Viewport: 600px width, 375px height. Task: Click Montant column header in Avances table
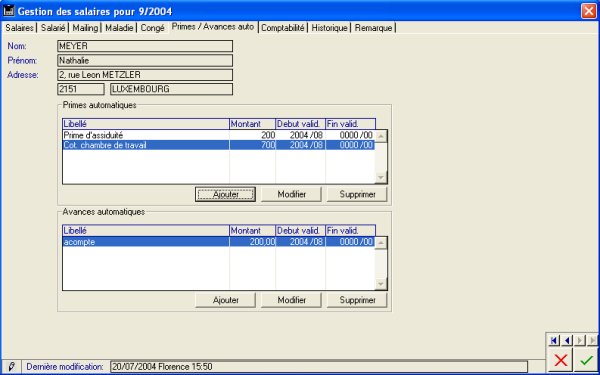pos(253,231)
